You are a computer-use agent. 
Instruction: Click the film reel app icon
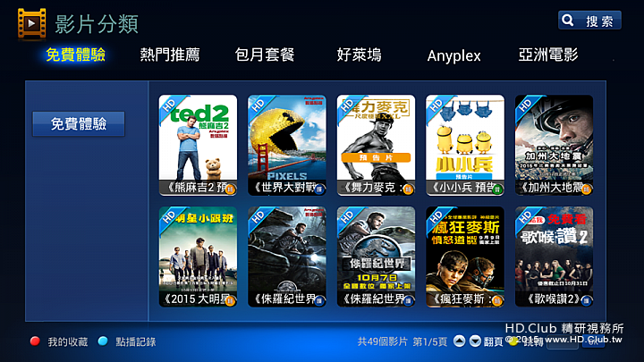(31, 24)
